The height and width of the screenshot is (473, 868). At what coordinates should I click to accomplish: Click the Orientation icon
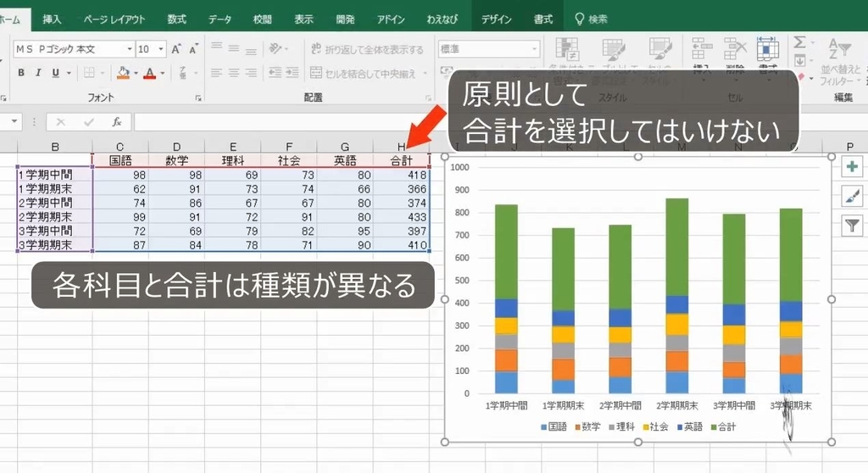tap(275, 48)
